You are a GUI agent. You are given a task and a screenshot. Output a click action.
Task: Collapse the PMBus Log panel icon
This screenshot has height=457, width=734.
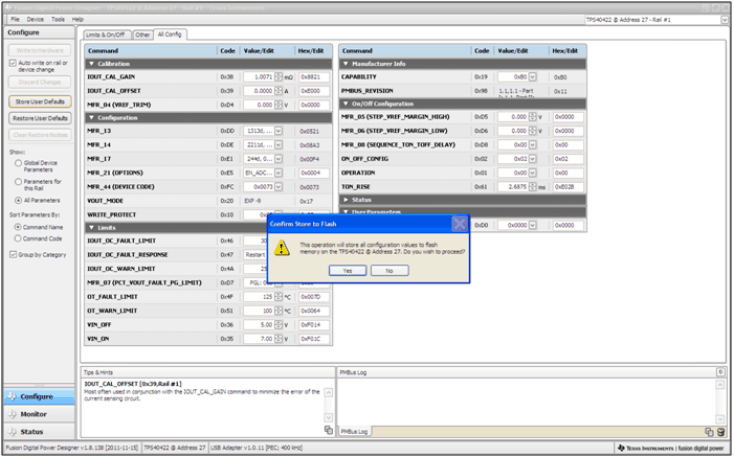coord(720,371)
